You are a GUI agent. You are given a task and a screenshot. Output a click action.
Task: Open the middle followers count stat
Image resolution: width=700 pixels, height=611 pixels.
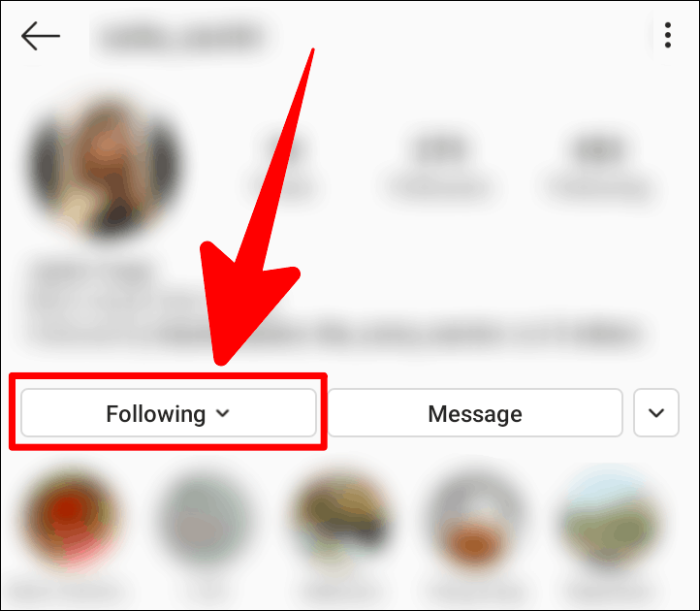pos(440,165)
